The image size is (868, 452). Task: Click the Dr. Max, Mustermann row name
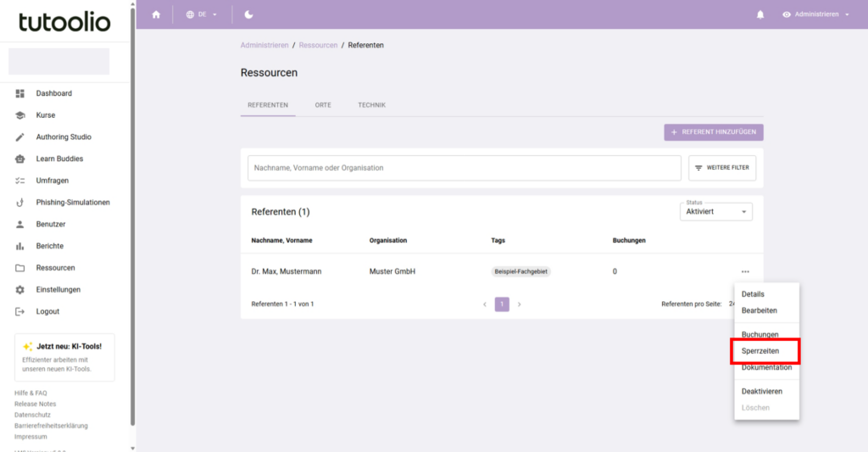[287, 271]
